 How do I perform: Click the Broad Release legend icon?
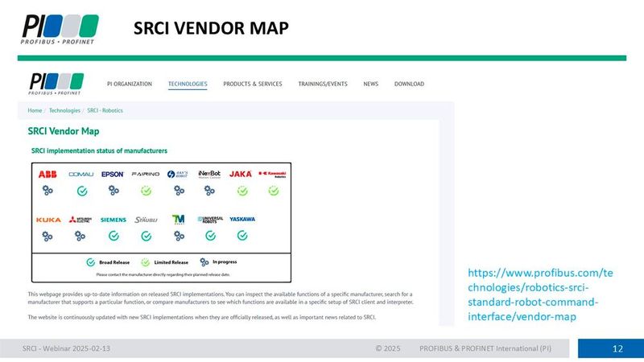[x=91, y=263]
